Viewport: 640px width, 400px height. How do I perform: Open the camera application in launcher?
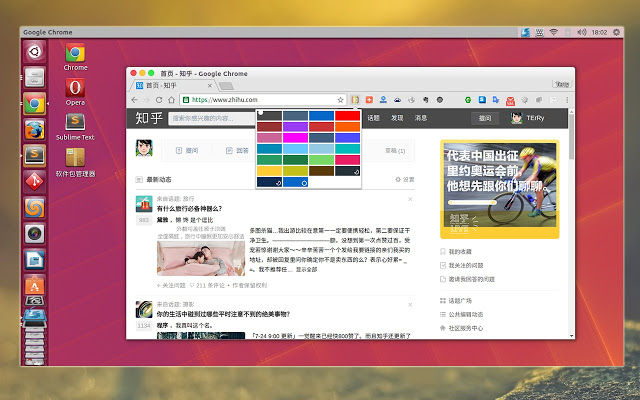(x=34, y=233)
